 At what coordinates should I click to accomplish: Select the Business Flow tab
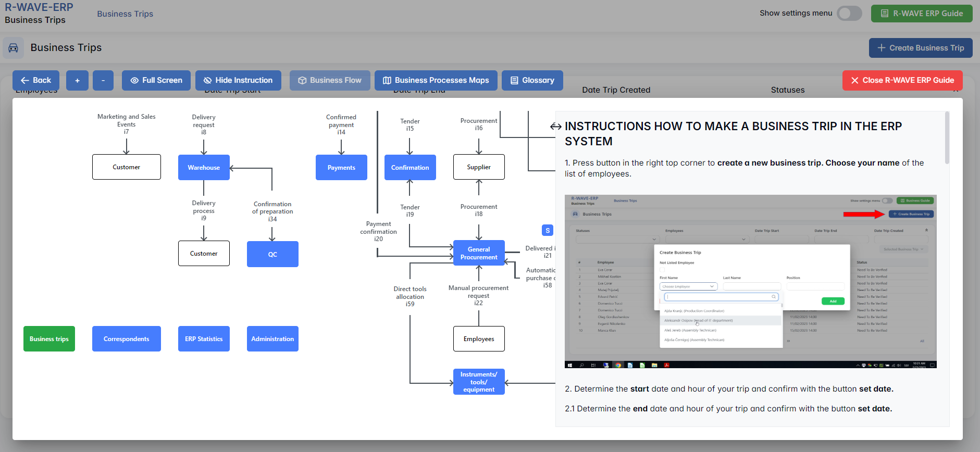tap(330, 80)
